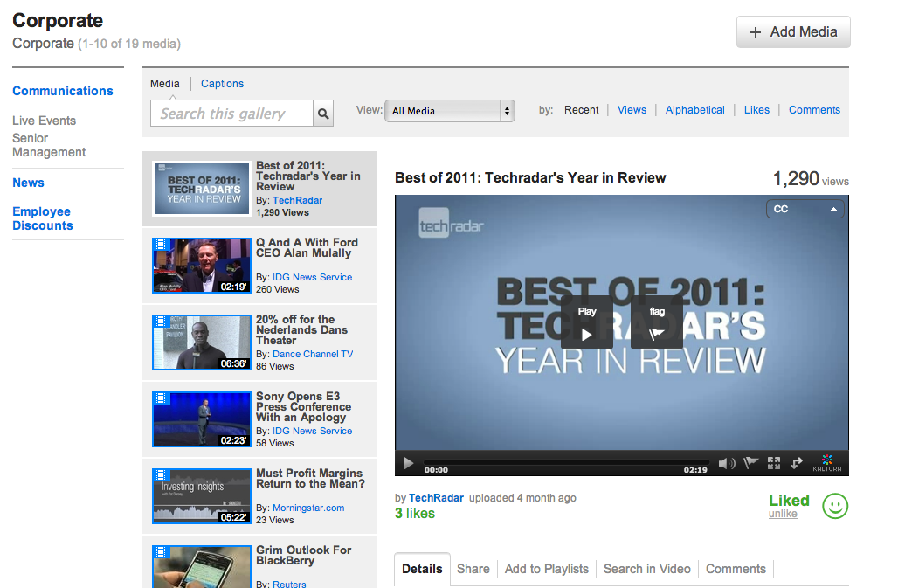905x588 pixels.
Task: Open 'Must Profit Margins Return' title
Action: [310, 479]
